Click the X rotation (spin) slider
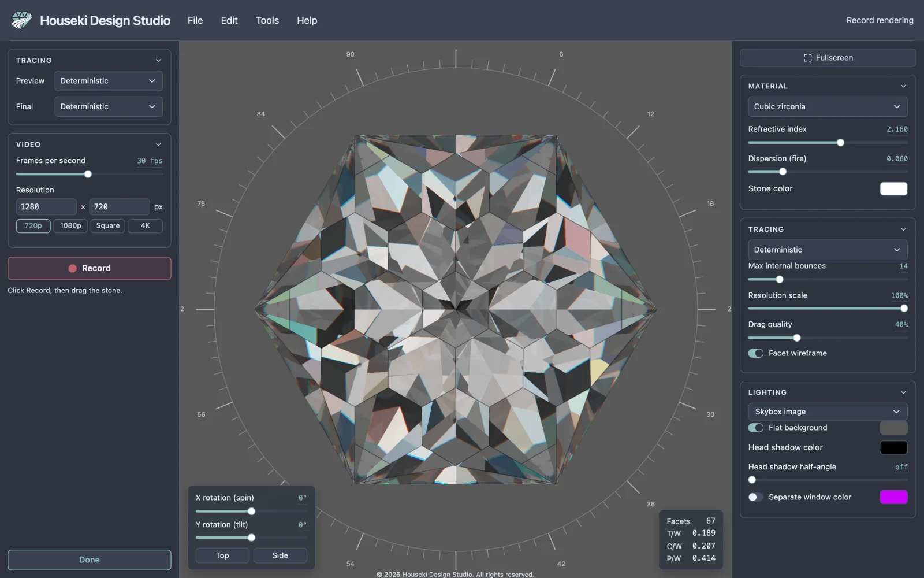924x578 pixels. pyautogui.click(x=251, y=511)
